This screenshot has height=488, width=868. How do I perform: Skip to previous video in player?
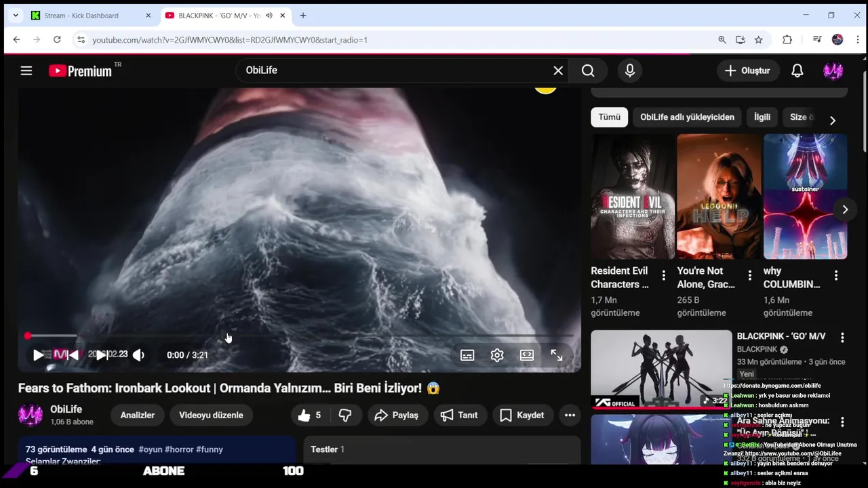click(x=73, y=354)
